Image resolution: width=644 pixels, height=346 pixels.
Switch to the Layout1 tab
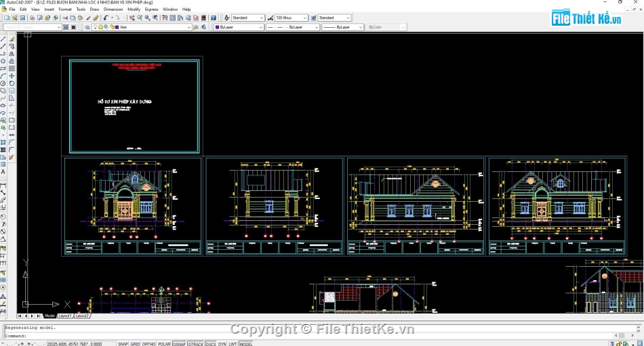pos(64,316)
